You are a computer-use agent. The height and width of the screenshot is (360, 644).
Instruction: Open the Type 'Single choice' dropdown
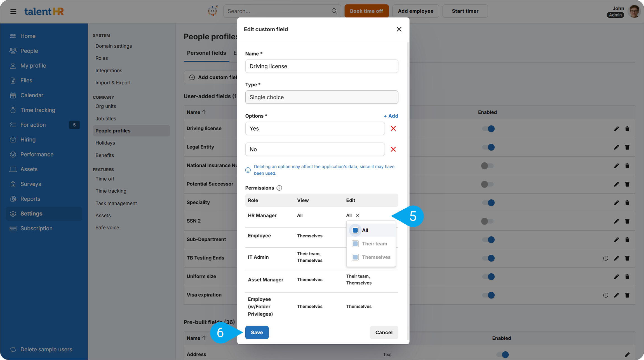pyautogui.click(x=321, y=97)
